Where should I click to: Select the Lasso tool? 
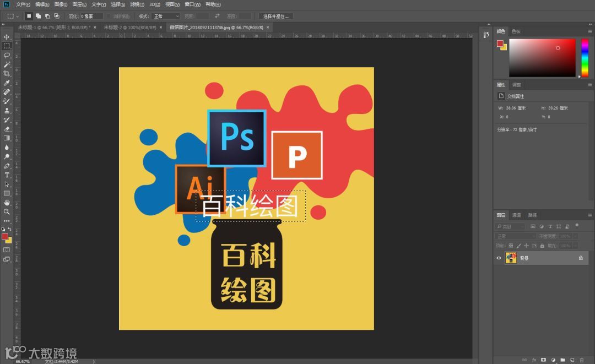[7, 56]
